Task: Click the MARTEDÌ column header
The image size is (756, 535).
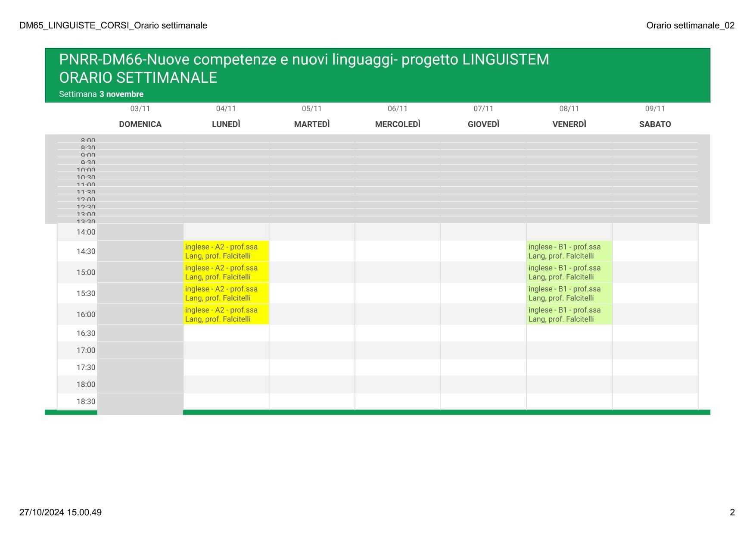Action: (311, 124)
